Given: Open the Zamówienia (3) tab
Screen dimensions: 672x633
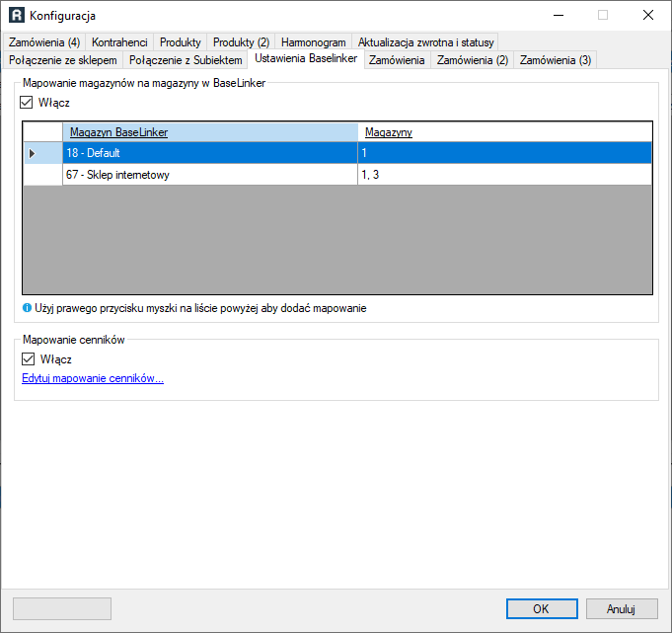Looking at the screenshot, I should pos(556,60).
